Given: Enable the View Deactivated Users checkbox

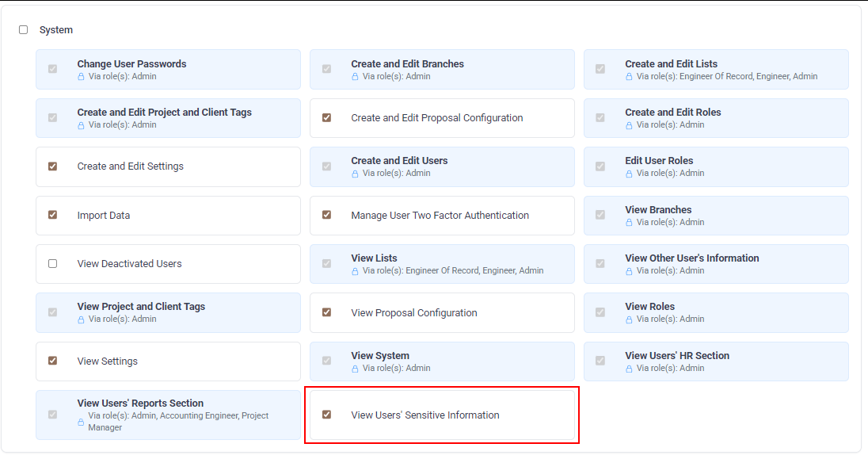Looking at the screenshot, I should 53,264.
